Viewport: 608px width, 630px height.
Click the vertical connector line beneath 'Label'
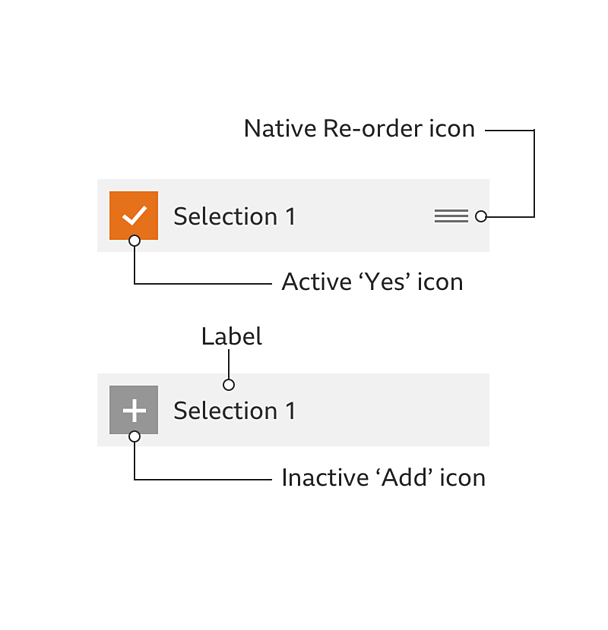(229, 364)
